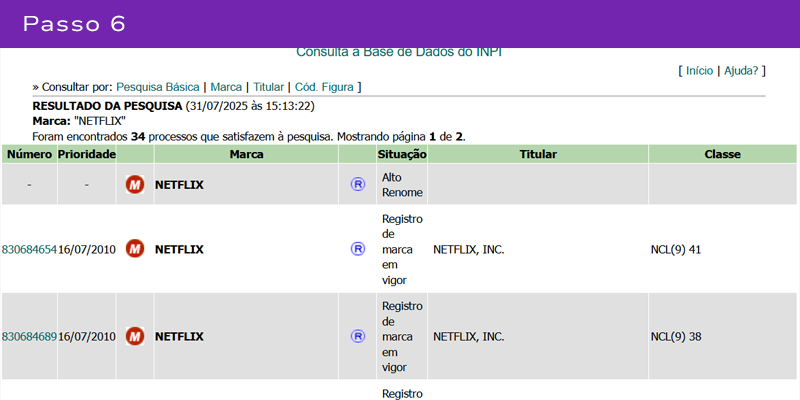800x400 pixels.
Task: Go to the Início page link
Action: (699, 71)
